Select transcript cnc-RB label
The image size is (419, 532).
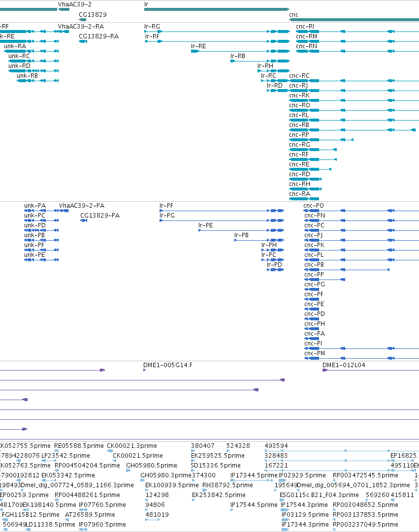[299, 125]
